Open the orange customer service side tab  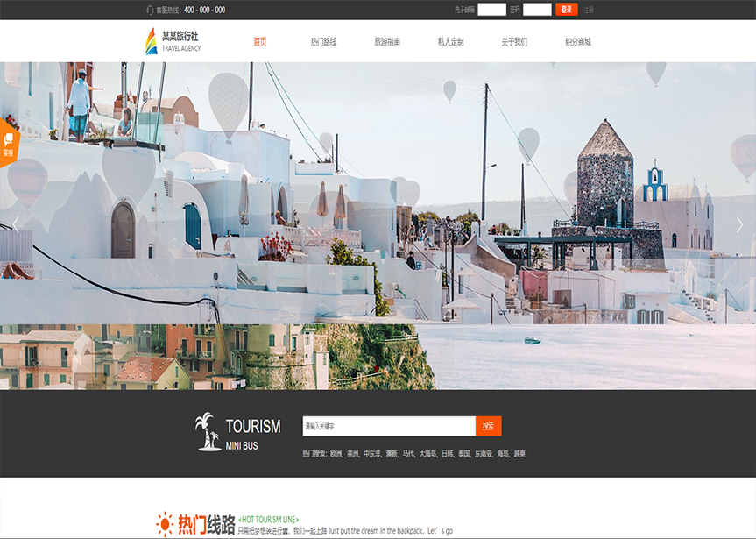[8, 143]
